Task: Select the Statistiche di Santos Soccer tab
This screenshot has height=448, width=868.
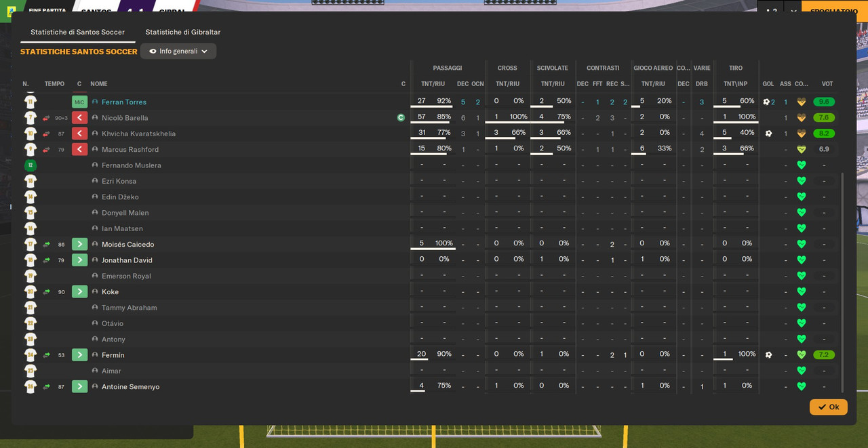Action: (77, 32)
